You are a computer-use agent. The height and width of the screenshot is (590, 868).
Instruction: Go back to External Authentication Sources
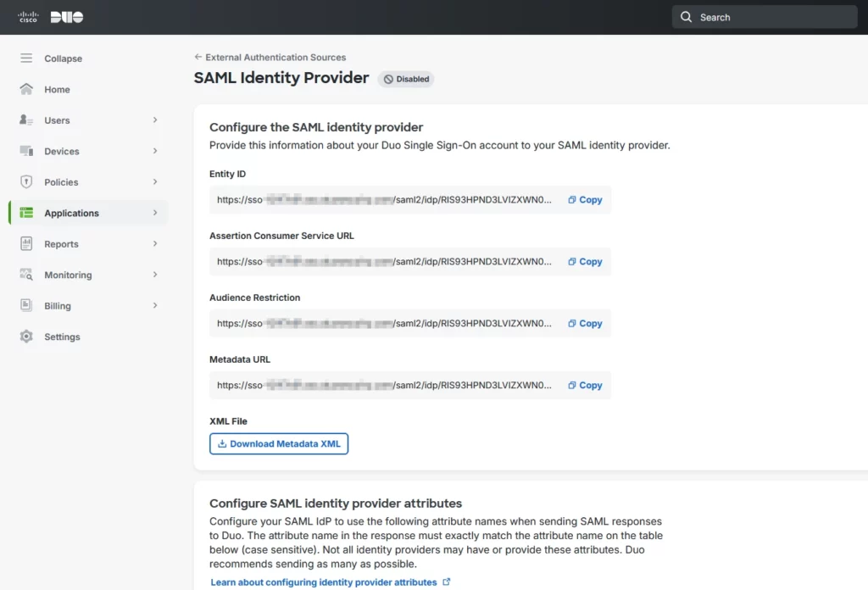pyautogui.click(x=275, y=58)
